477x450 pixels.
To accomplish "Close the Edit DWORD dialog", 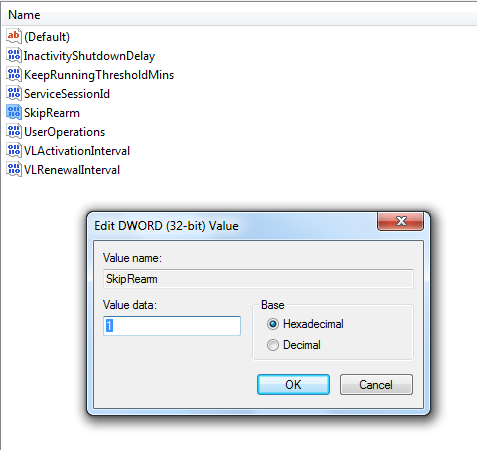I will [x=400, y=221].
